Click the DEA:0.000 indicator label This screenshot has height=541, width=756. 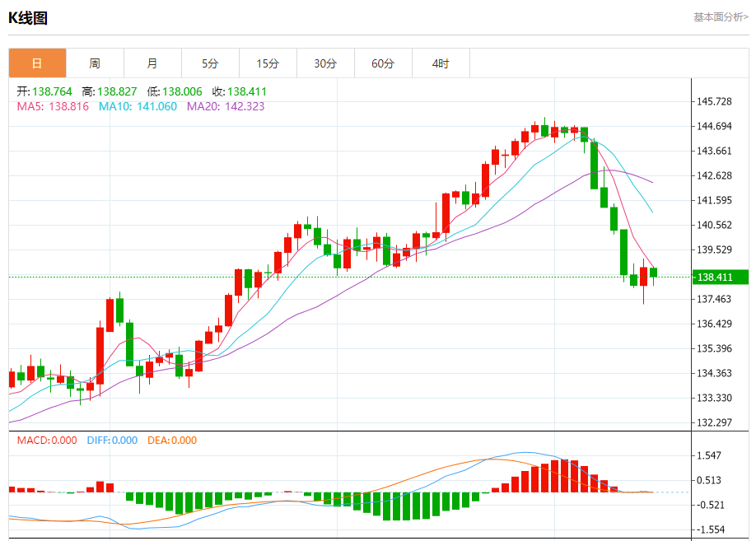[172, 441]
